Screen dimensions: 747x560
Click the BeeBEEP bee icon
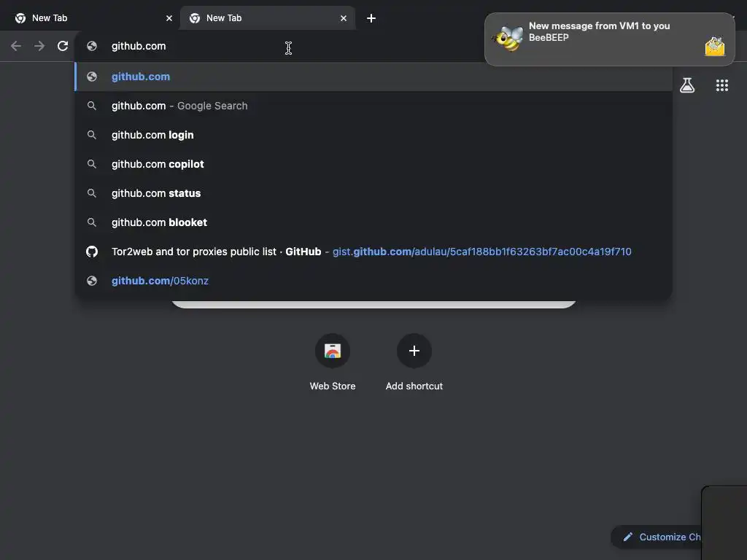tap(508, 39)
